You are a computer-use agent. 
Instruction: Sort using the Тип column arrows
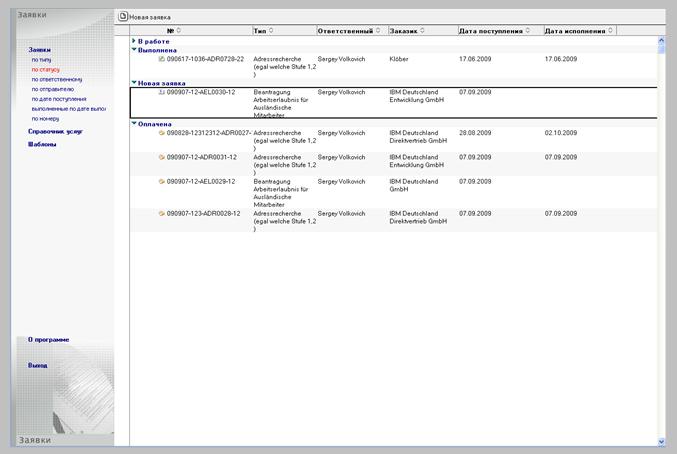[x=272, y=31]
